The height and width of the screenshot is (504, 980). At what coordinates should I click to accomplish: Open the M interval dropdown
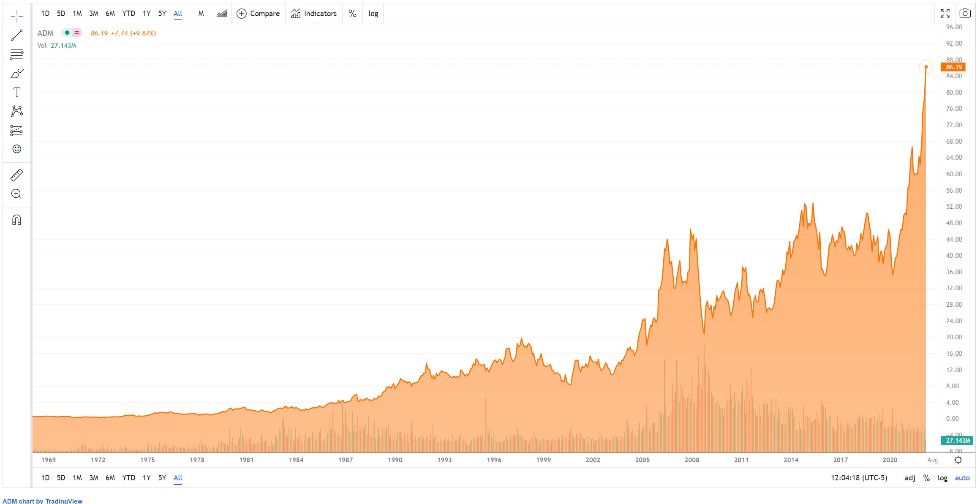201,14
